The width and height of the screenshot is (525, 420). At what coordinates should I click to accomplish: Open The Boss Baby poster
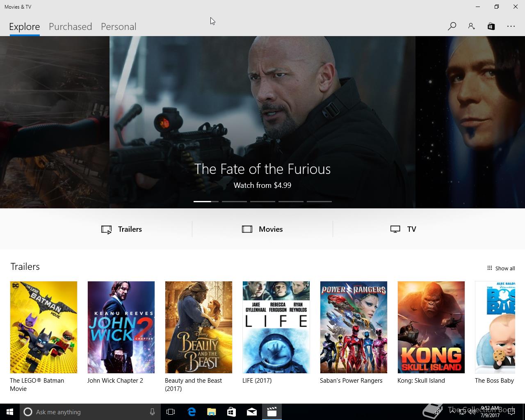pyautogui.click(x=495, y=327)
